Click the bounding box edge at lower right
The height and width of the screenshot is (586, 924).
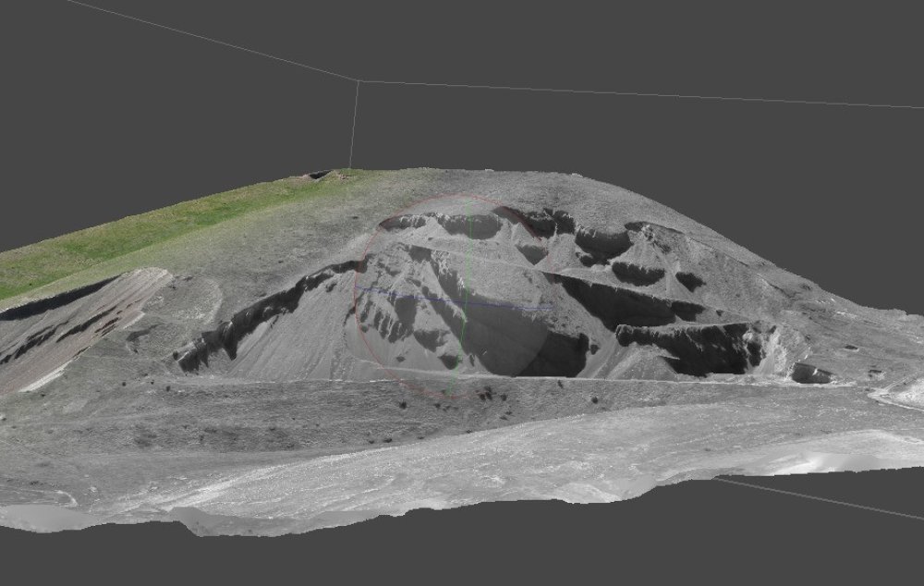coord(819,499)
